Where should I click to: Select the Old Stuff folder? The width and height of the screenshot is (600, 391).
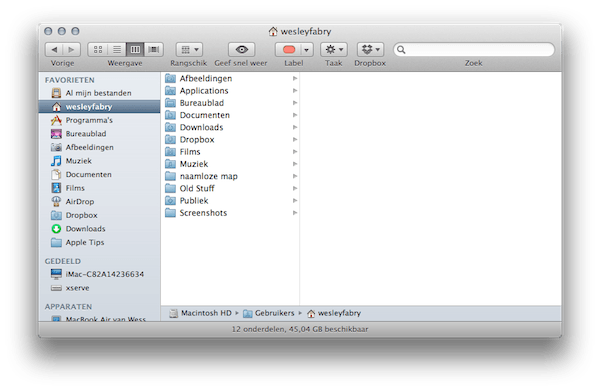click(x=230, y=189)
